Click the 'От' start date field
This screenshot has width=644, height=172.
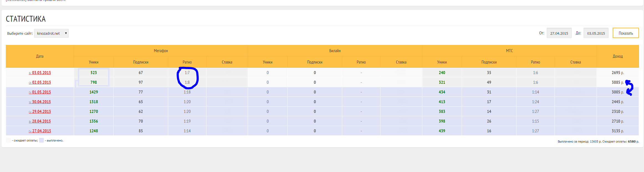[x=559, y=33]
